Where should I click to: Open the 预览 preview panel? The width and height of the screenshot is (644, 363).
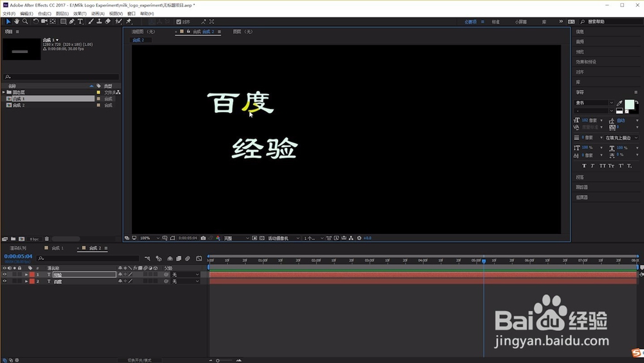click(580, 52)
